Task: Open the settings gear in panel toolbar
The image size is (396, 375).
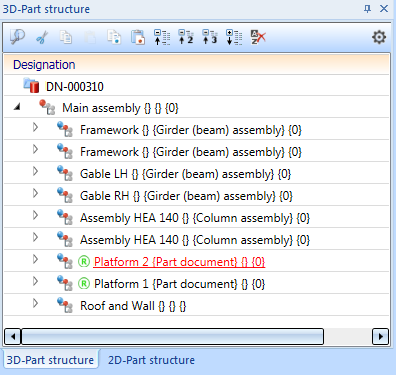Action: tap(379, 37)
